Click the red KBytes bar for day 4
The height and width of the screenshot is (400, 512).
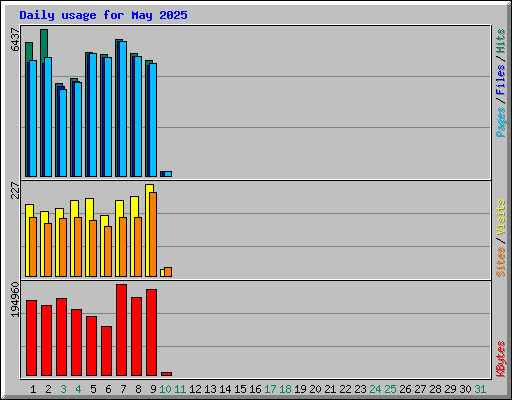[76, 342]
